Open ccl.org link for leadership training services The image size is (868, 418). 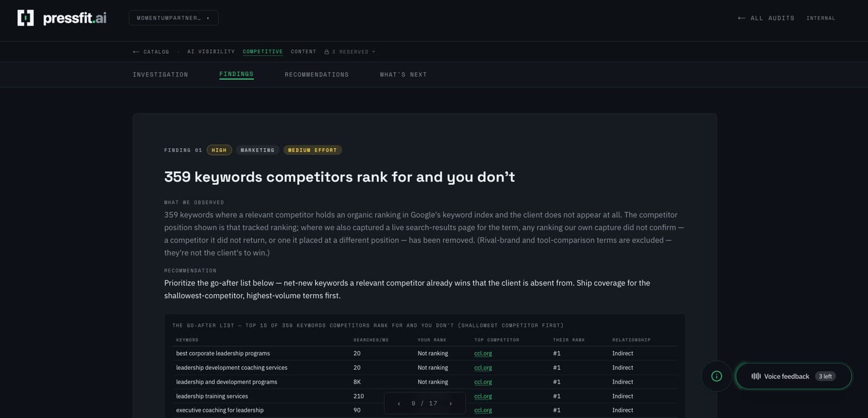tap(483, 396)
